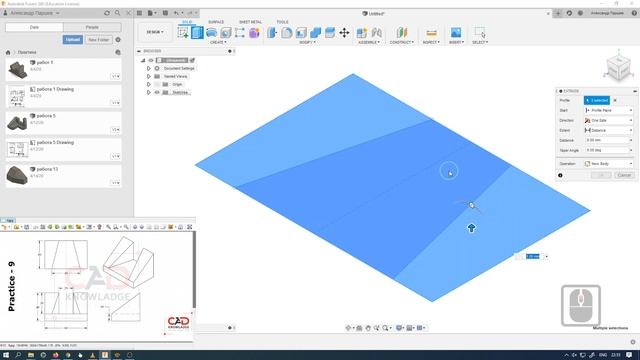Viewport: 640px width, 360px height.
Task: Choose the Fillet tool icon
Action: pos(287,33)
